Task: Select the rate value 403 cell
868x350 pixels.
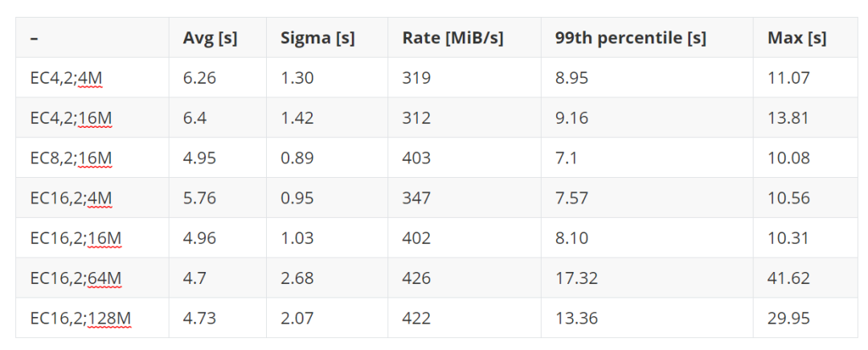Action: pyautogui.click(x=416, y=158)
